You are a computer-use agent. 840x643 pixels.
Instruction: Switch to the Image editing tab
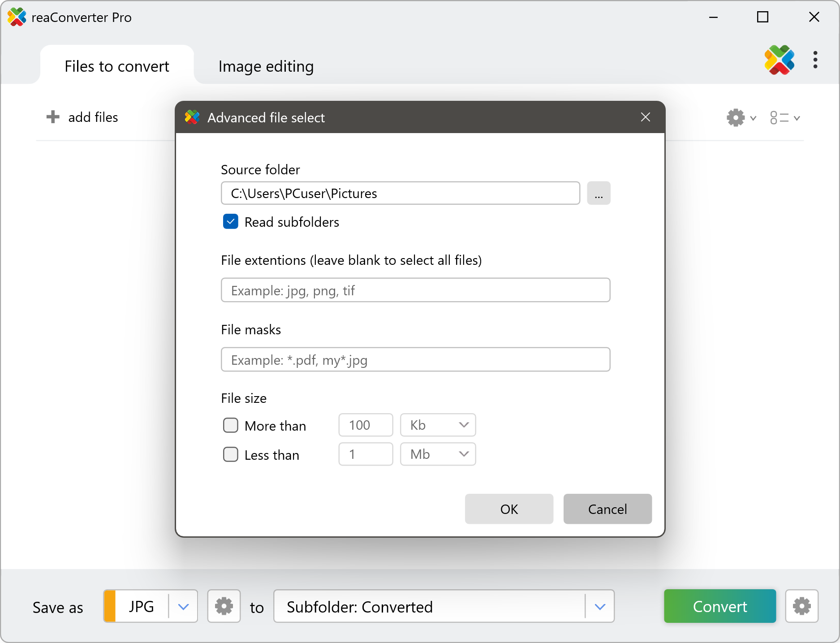(x=266, y=66)
